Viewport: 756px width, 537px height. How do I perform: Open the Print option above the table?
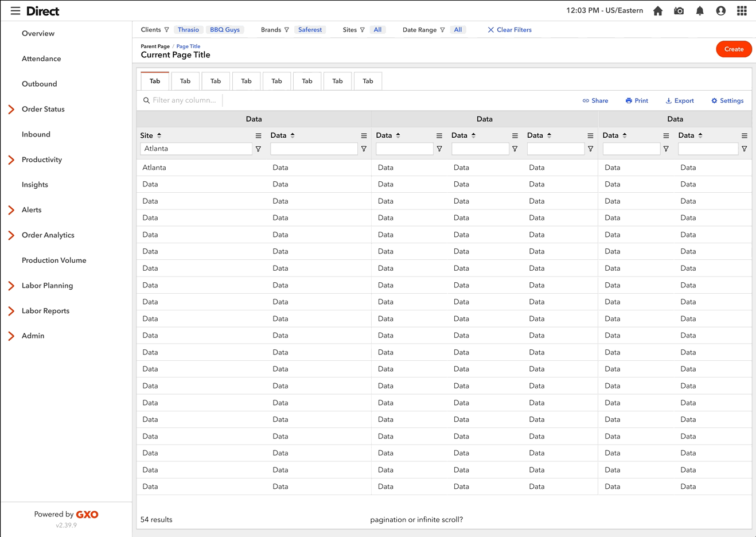coord(637,100)
